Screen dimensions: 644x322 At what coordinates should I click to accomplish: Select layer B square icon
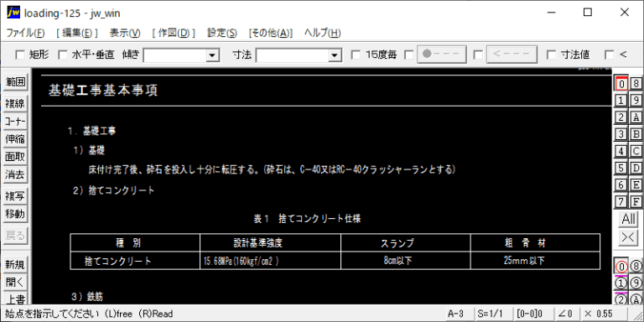[636, 134]
